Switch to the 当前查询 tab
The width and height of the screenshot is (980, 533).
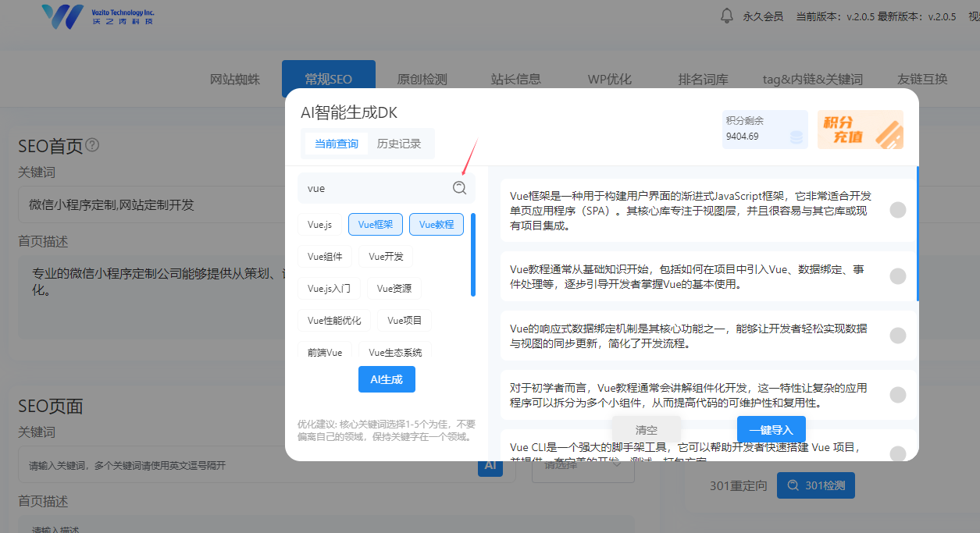coord(337,144)
